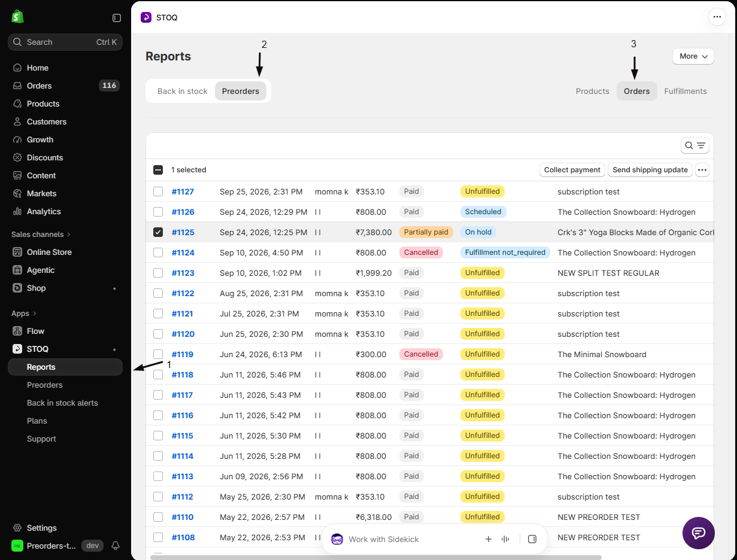Image resolution: width=737 pixels, height=560 pixels.
Task: Expand the Apps section
Action: click(x=24, y=313)
